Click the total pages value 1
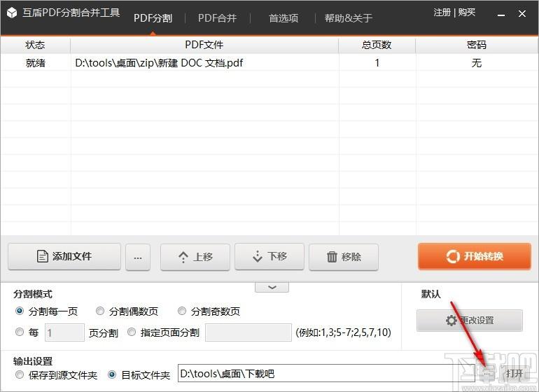Screen dimensions: 539x392 377,63
